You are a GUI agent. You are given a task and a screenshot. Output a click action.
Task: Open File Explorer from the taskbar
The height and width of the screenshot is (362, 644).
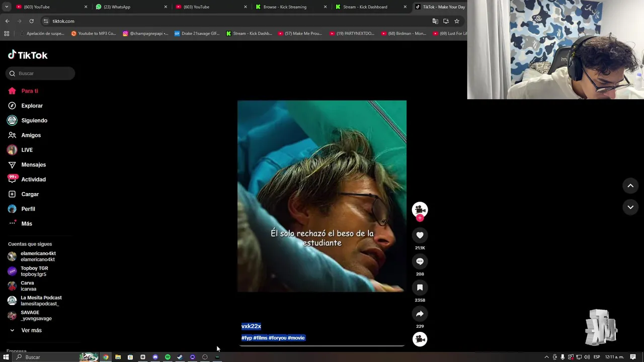click(x=118, y=357)
